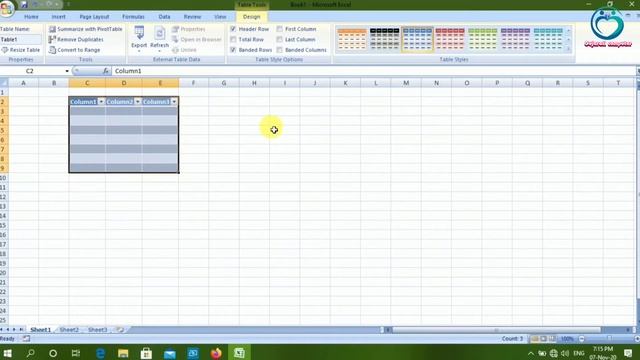Select the Sheet1 tab
The image size is (640, 360).
pyautogui.click(x=40, y=329)
